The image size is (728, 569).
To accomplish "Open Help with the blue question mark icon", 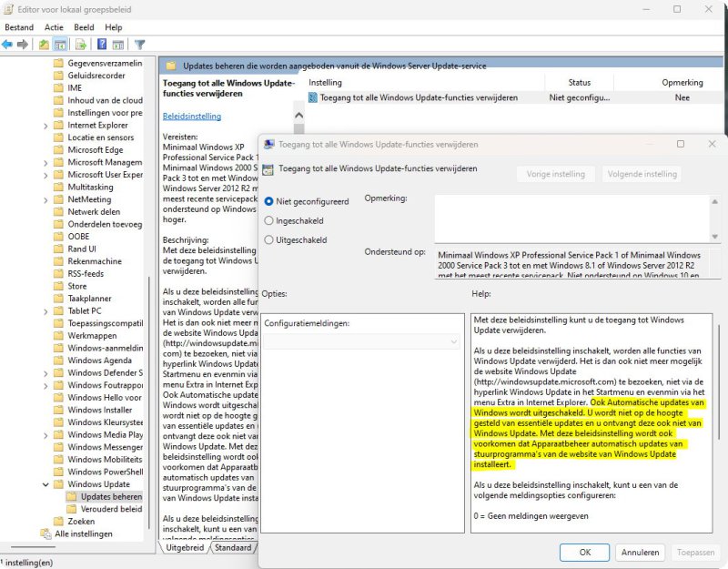I will pyautogui.click(x=102, y=45).
